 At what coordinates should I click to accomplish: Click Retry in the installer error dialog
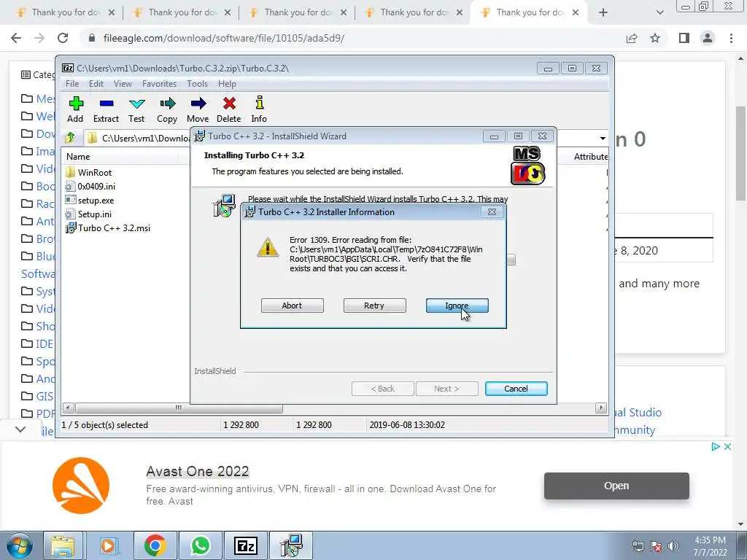374,306
